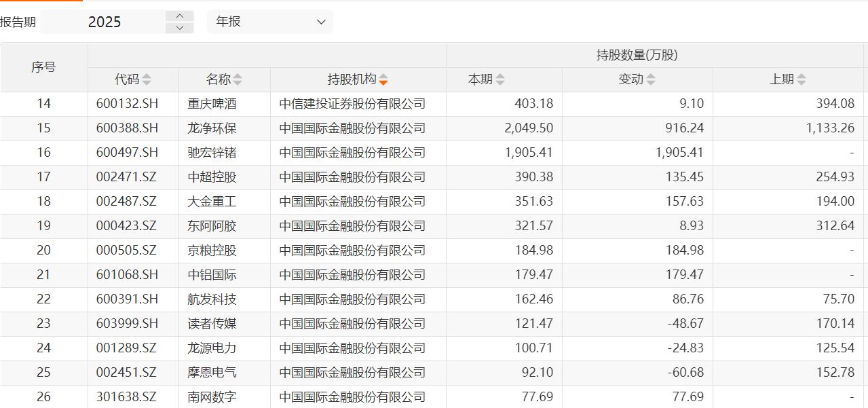Screen dimensions: 868x408
Task: Click the 序号 column header
Action: click(x=43, y=67)
